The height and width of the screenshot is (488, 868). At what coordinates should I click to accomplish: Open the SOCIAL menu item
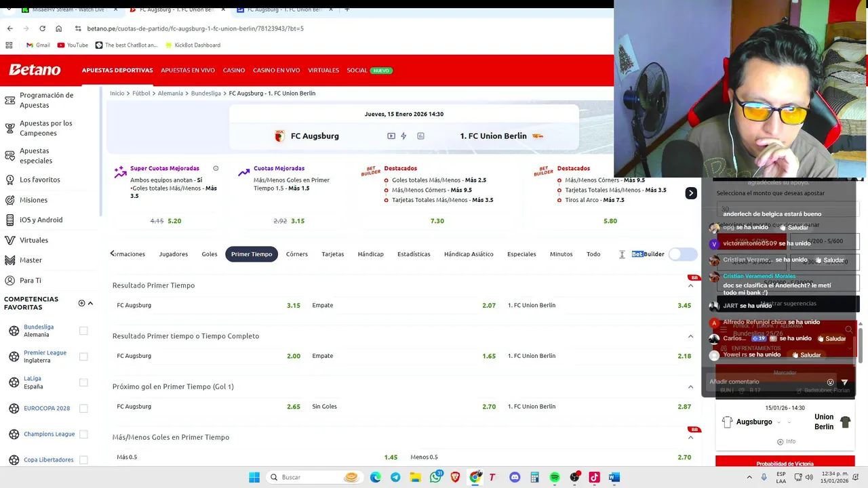pos(357,70)
